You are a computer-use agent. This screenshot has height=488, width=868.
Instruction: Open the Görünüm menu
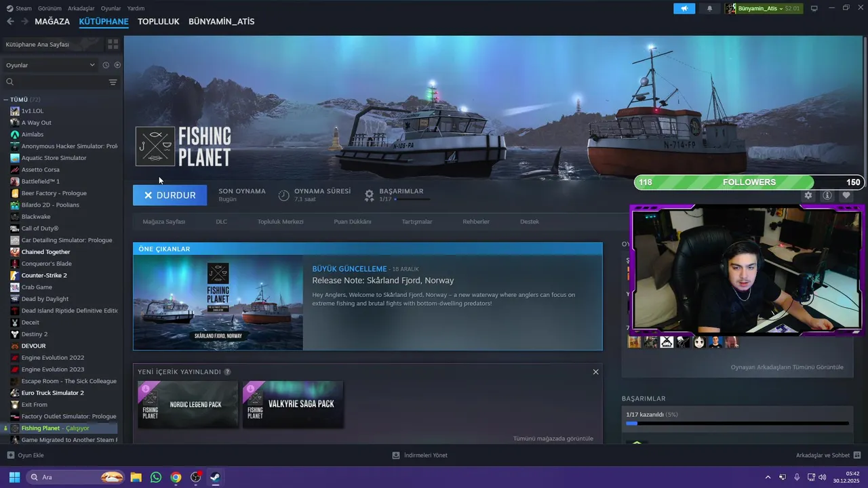tap(50, 8)
